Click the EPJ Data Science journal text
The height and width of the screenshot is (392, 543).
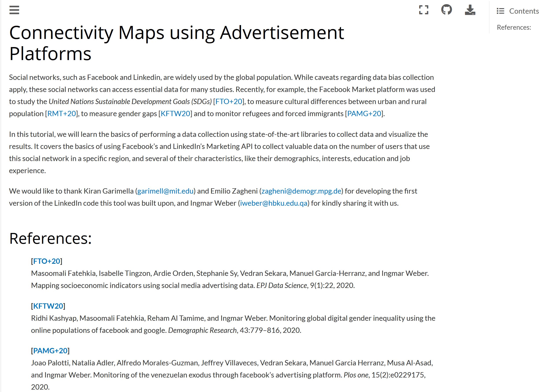pos(282,286)
